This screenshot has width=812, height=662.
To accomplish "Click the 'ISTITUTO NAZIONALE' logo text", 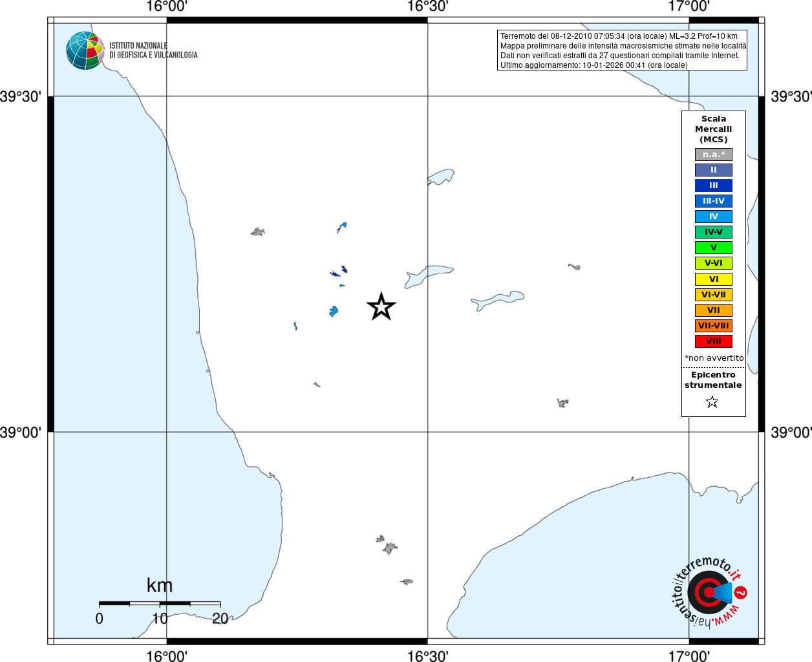I will point(138,46).
